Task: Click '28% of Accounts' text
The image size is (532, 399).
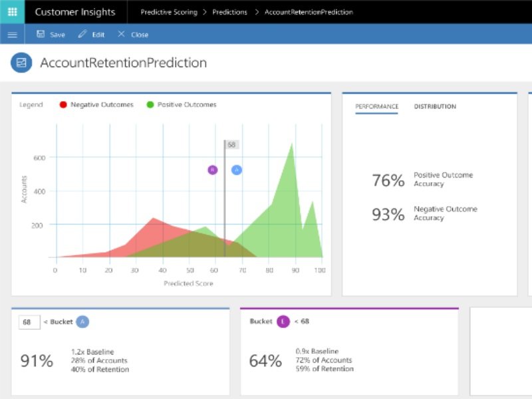Action: coord(99,360)
